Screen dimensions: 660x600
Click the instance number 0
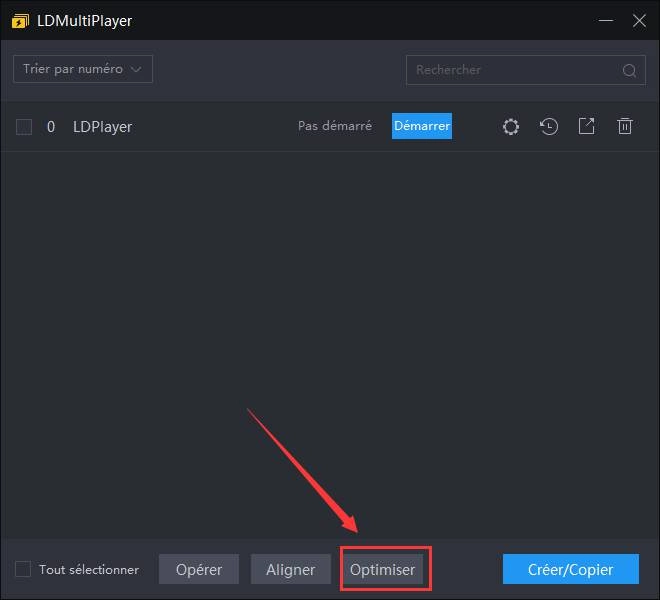point(51,127)
